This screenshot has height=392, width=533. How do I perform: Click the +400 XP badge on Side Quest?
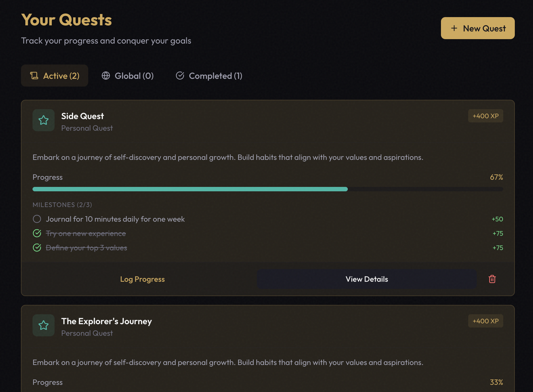(x=485, y=116)
